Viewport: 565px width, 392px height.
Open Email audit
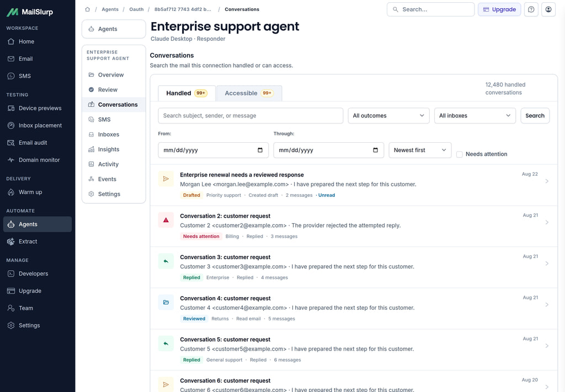[38, 143]
